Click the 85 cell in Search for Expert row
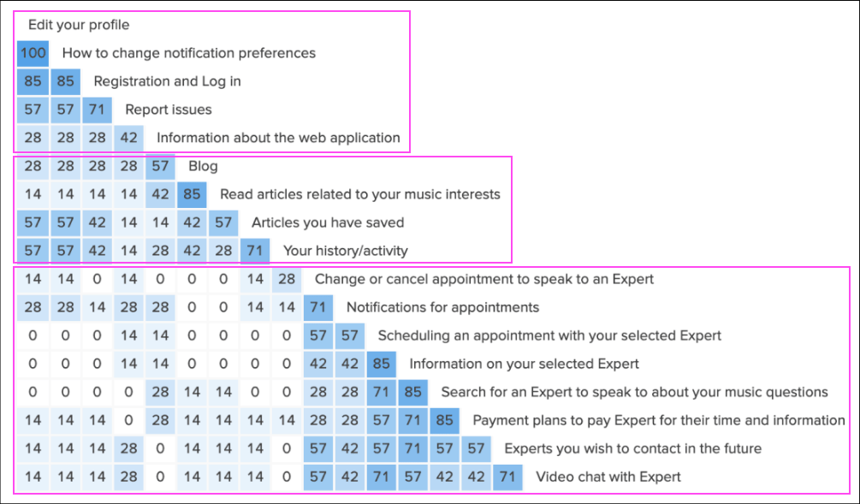The image size is (860, 504). point(412,392)
